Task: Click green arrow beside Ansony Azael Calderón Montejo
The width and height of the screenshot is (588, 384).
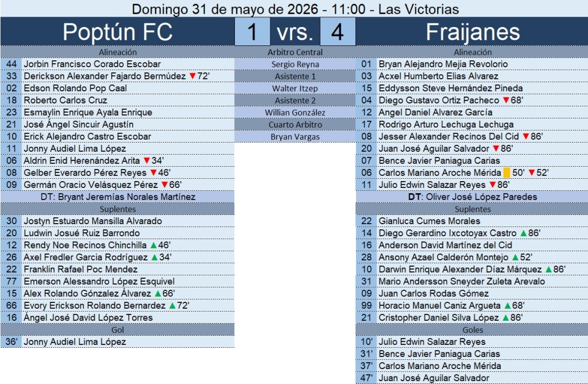Action: [x=515, y=257]
